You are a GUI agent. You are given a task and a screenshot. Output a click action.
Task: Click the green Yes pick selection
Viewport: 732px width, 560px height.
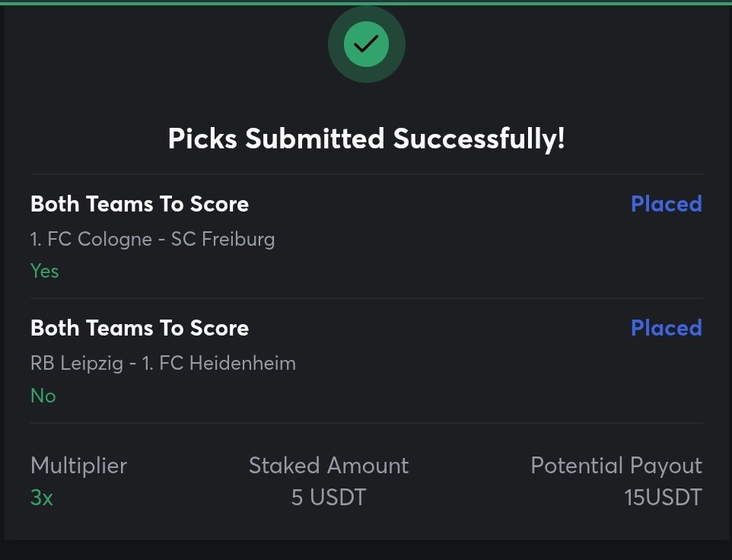(45, 271)
